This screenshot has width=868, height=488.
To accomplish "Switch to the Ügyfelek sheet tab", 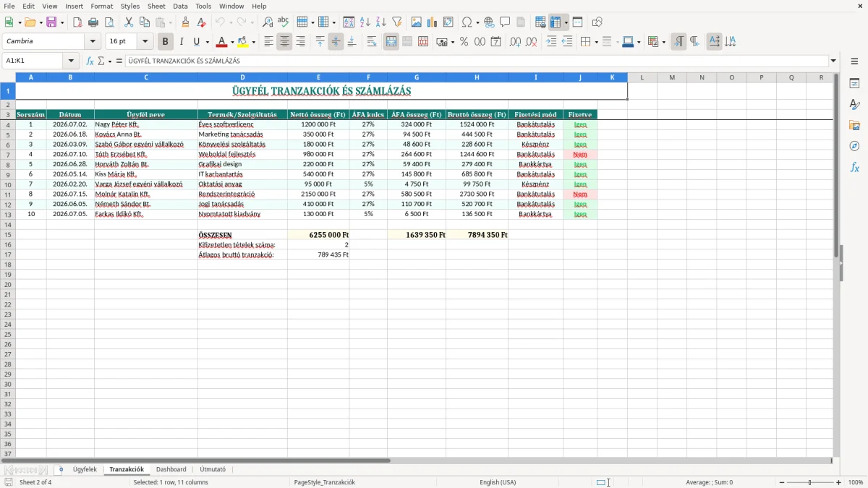I will [85, 470].
